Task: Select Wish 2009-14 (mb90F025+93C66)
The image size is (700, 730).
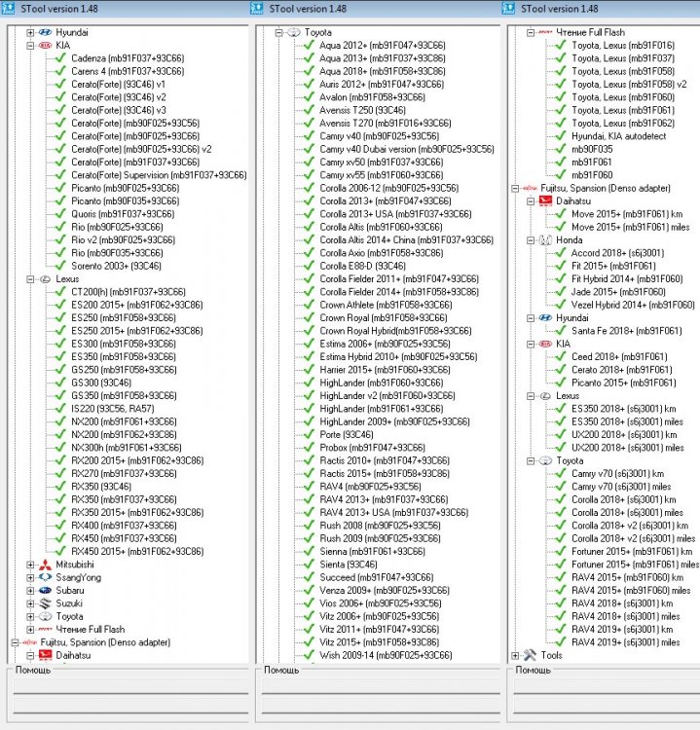Action: pos(387,655)
